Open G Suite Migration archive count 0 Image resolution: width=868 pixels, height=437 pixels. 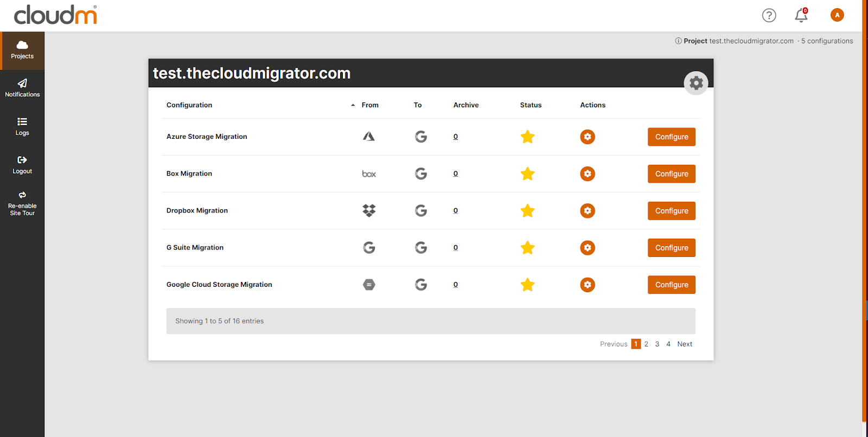coord(456,247)
